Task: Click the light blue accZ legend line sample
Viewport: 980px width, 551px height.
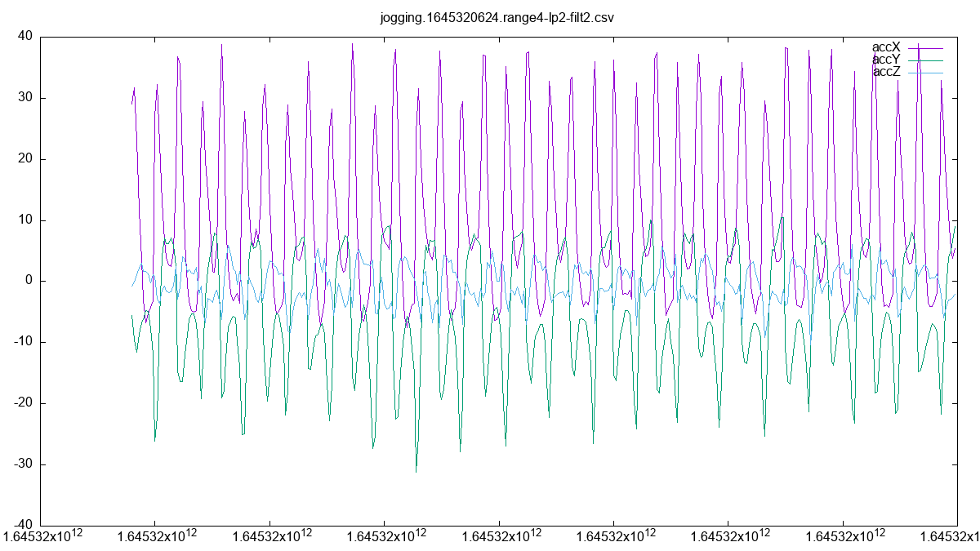Action: 925,73
